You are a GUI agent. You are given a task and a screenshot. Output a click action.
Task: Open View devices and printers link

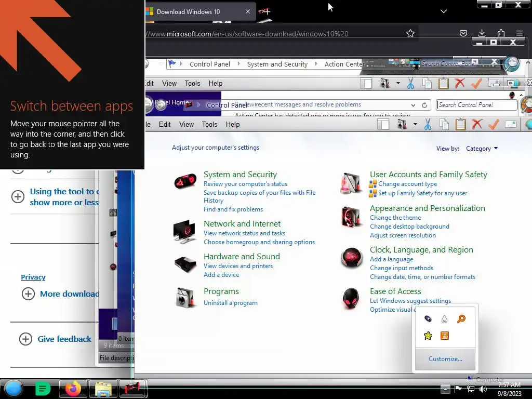(238, 266)
